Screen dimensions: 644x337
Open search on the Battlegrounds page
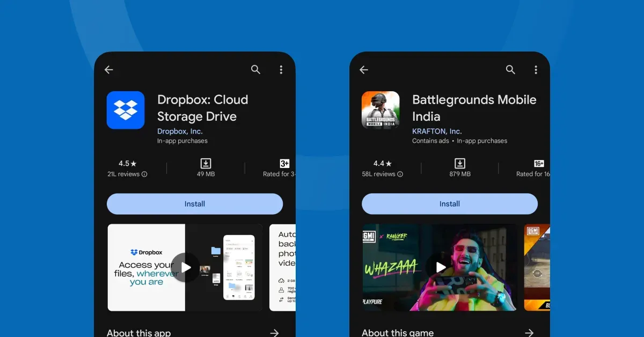tap(510, 70)
